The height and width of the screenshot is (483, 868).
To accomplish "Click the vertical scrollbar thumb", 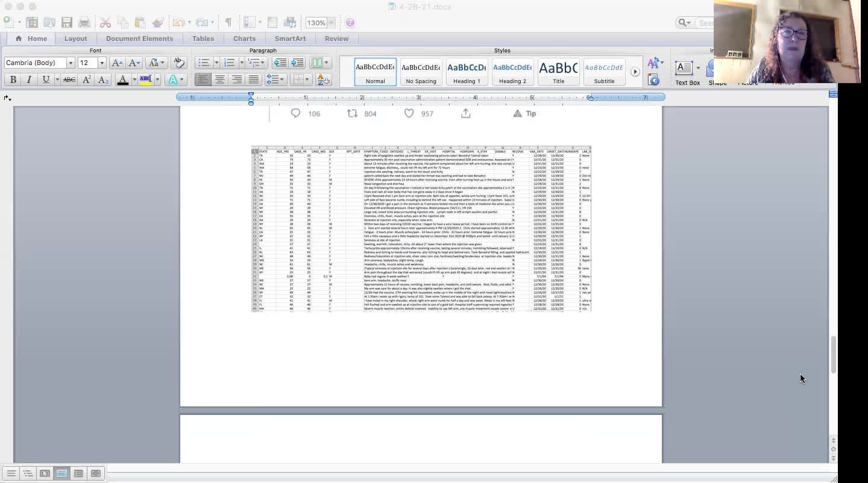I will click(833, 355).
